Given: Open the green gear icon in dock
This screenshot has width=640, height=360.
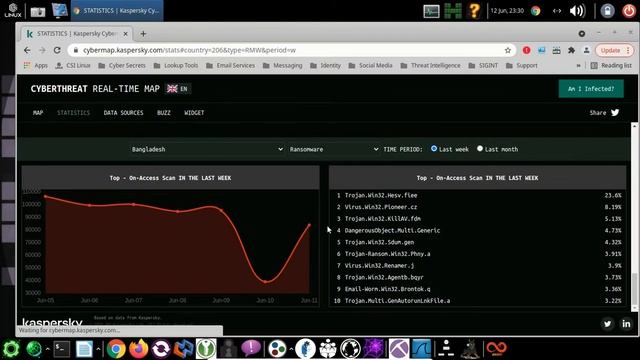Looking at the screenshot, I should coord(11,349).
